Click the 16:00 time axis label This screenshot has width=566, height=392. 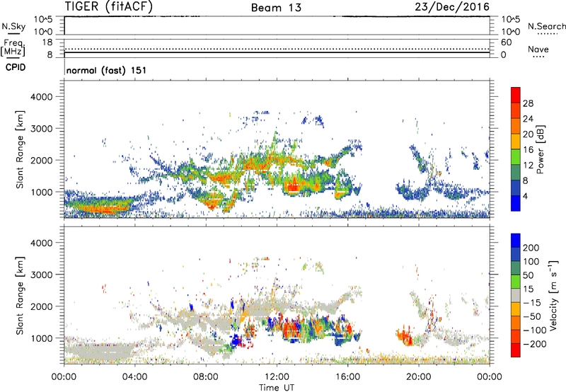[347, 377]
